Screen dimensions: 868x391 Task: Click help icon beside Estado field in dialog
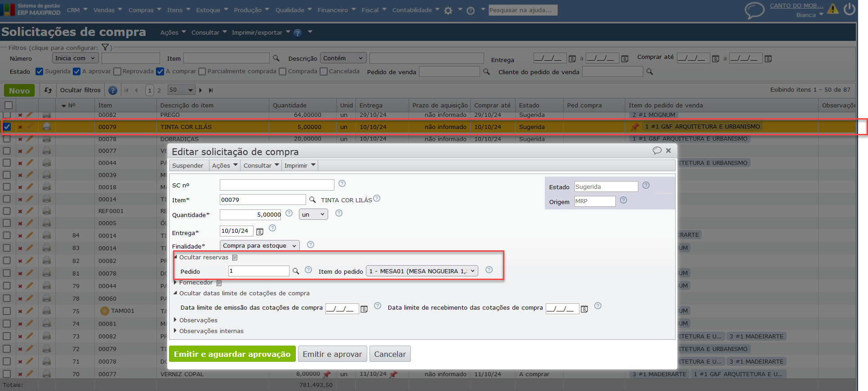[646, 185]
